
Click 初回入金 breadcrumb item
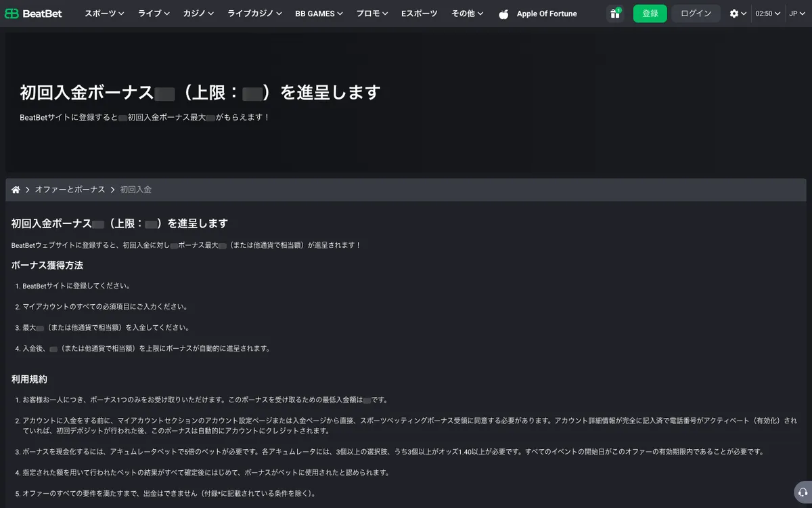coord(136,190)
